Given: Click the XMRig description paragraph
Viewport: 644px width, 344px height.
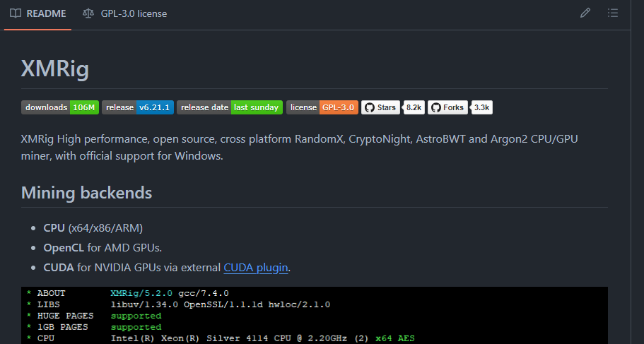Looking at the screenshot, I should [x=300, y=148].
